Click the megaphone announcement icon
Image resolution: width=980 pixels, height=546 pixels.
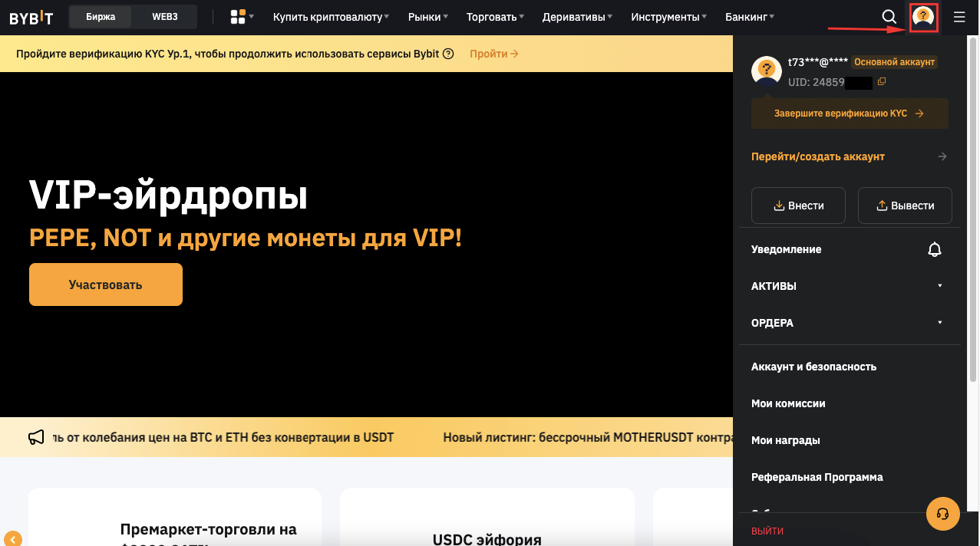click(x=36, y=437)
